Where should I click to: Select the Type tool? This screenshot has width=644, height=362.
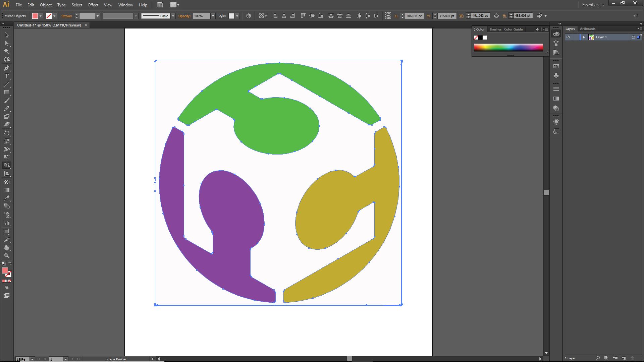7,76
